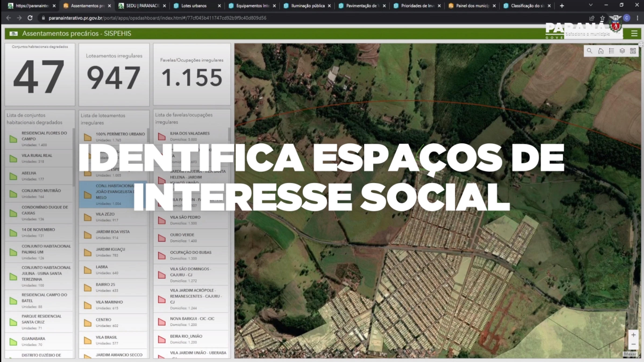Open the map layers panel

622,51
